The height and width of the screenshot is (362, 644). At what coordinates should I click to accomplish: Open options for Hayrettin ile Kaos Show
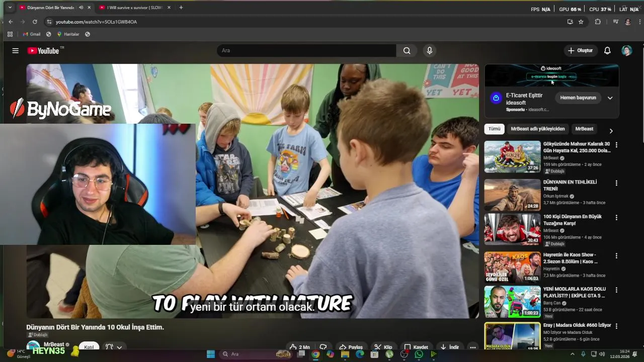coord(616,256)
